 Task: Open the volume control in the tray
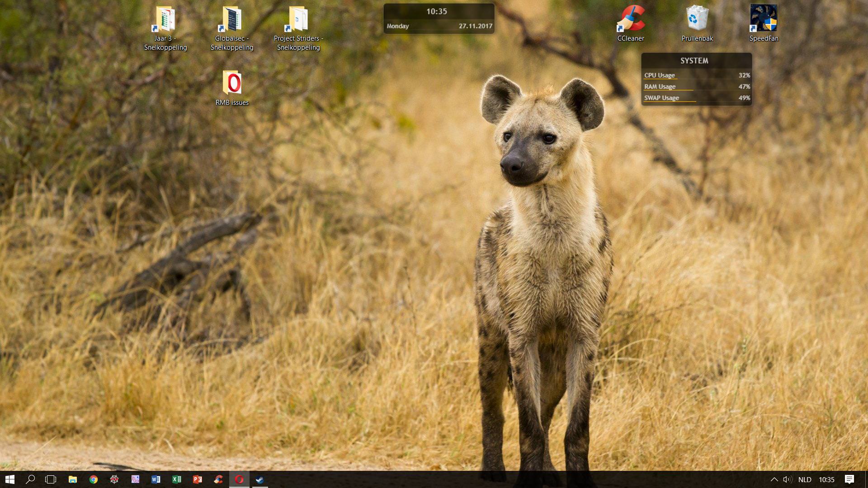click(787, 479)
